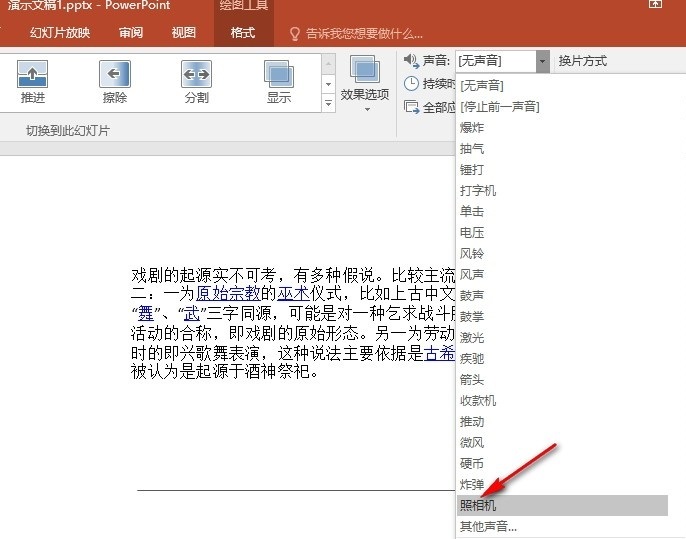Expand the full transition gallery list
Viewport: 686px width, 539px height.
(328, 103)
